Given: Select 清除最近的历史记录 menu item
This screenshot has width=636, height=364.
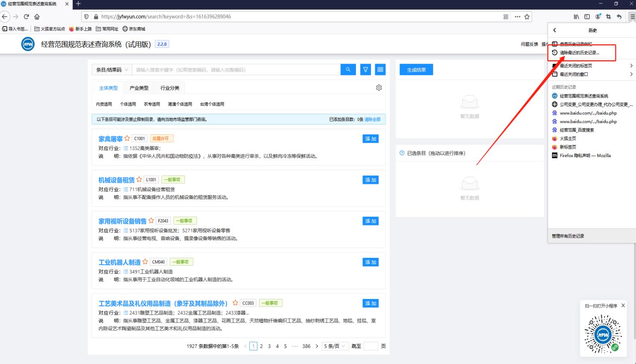Looking at the screenshot, I should pos(579,53).
